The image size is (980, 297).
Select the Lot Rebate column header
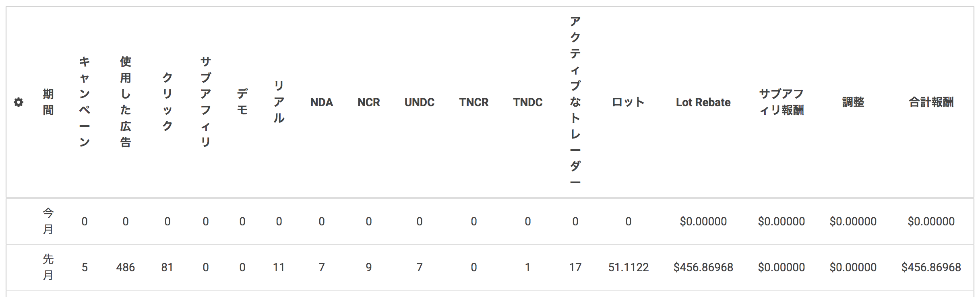click(703, 102)
